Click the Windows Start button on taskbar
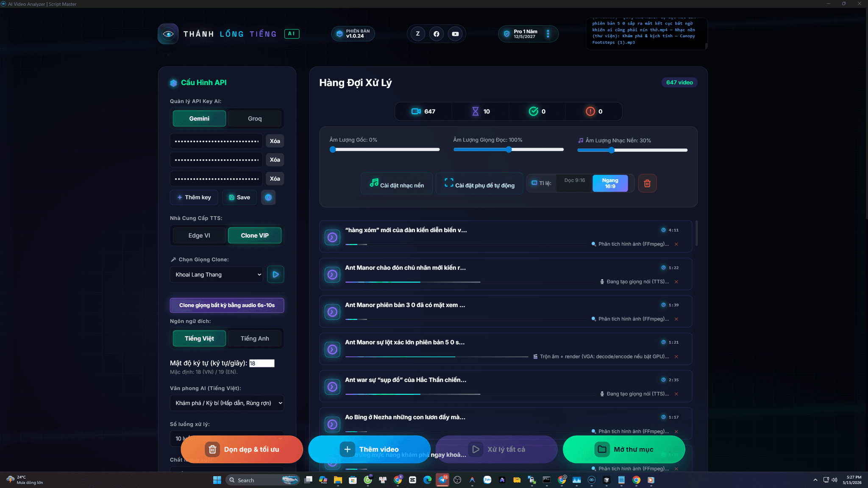 (x=217, y=480)
